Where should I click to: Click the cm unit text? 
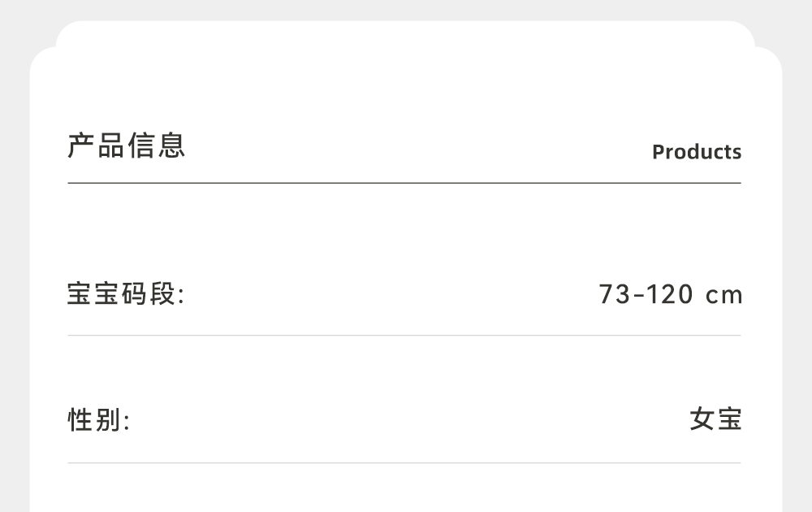(724, 295)
